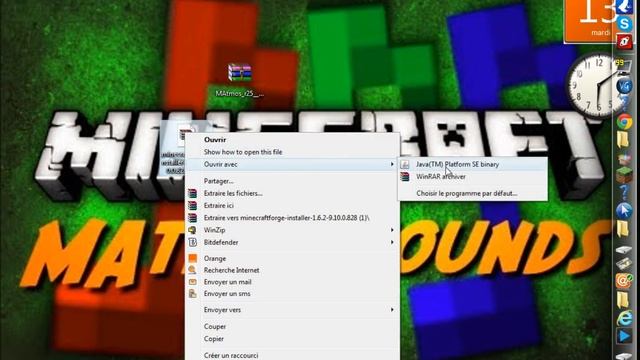Choose Ouvrir in the context menu
This screenshot has width=640, height=360.
point(291,140)
